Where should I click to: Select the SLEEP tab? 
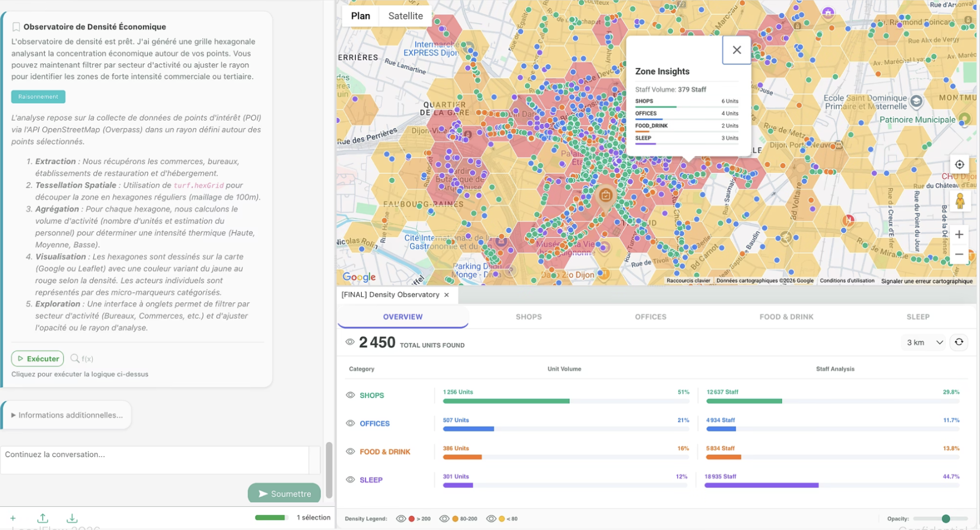coord(917,317)
